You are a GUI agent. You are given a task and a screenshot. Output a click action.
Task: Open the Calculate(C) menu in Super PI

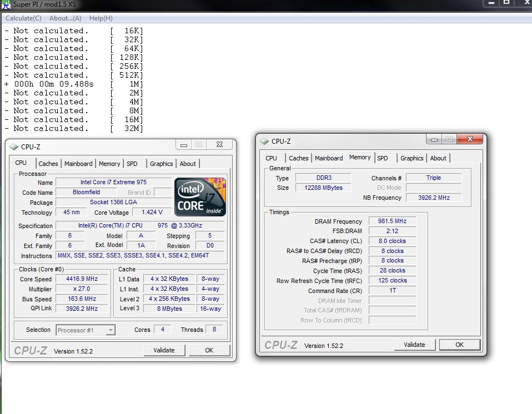click(24, 18)
